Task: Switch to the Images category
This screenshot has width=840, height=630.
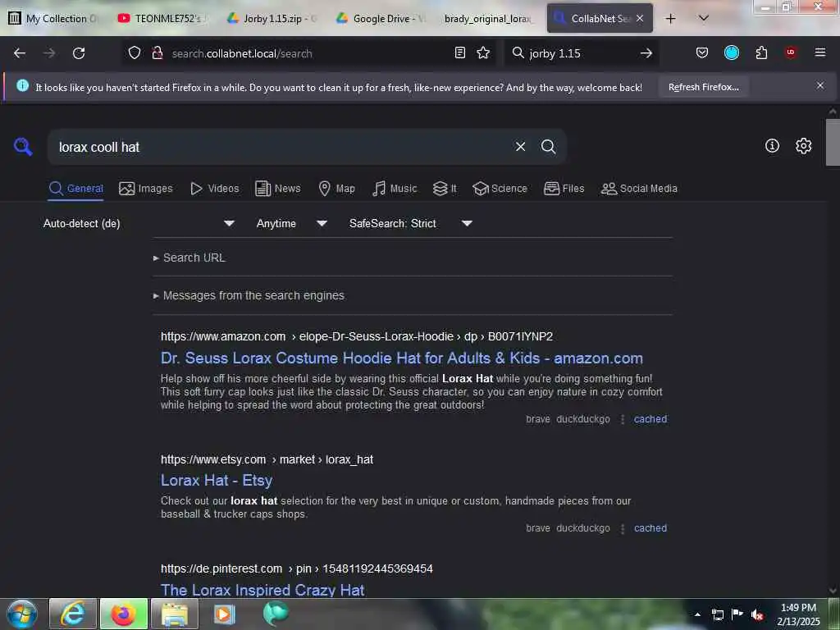Action: click(x=146, y=189)
